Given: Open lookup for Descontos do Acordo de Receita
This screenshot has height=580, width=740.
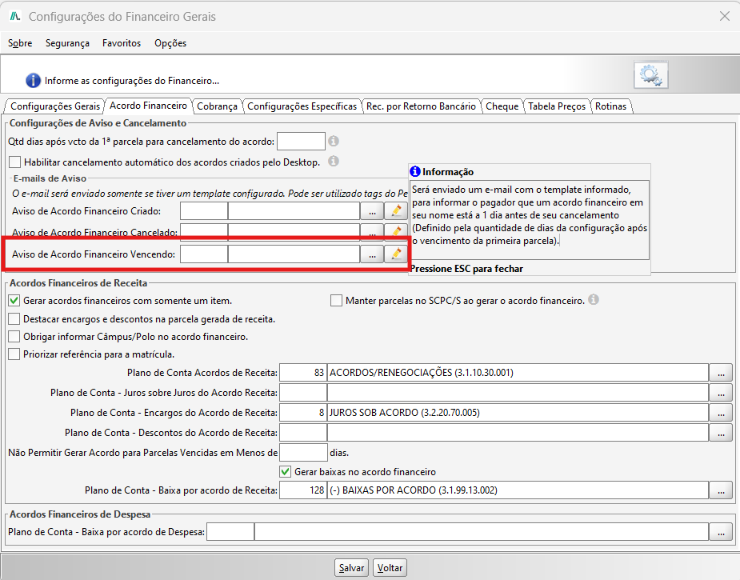Looking at the screenshot, I should [721, 432].
